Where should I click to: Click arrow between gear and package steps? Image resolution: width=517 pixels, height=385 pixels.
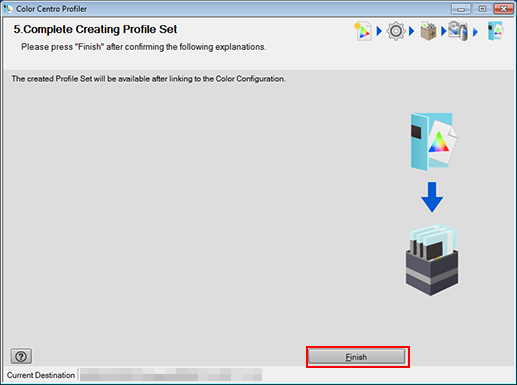(412, 31)
